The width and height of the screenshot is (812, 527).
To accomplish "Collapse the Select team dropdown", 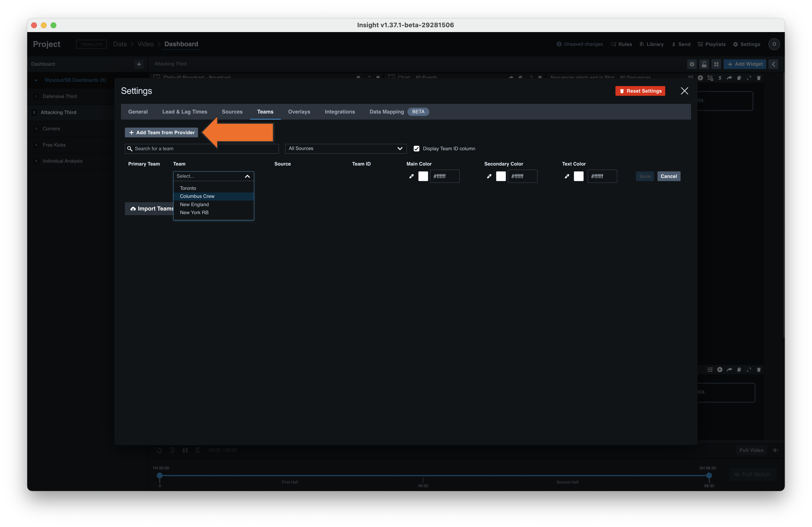I will (x=247, y=176).
